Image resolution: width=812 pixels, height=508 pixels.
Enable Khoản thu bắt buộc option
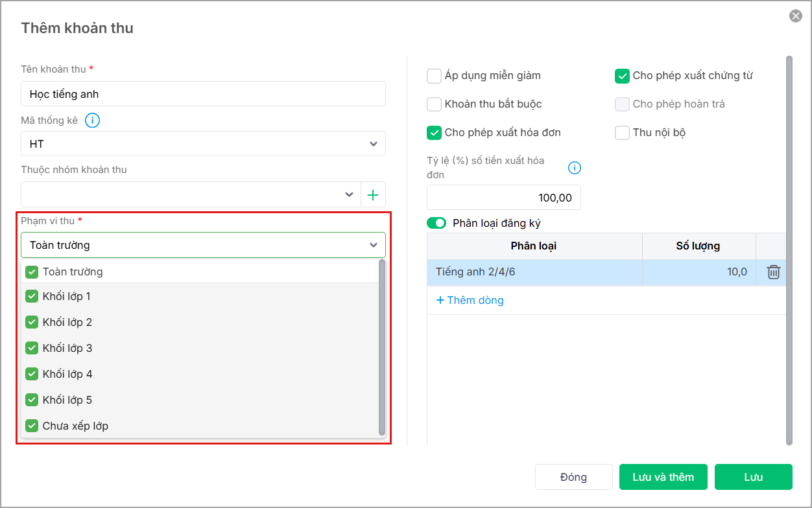tap(435, 104)
